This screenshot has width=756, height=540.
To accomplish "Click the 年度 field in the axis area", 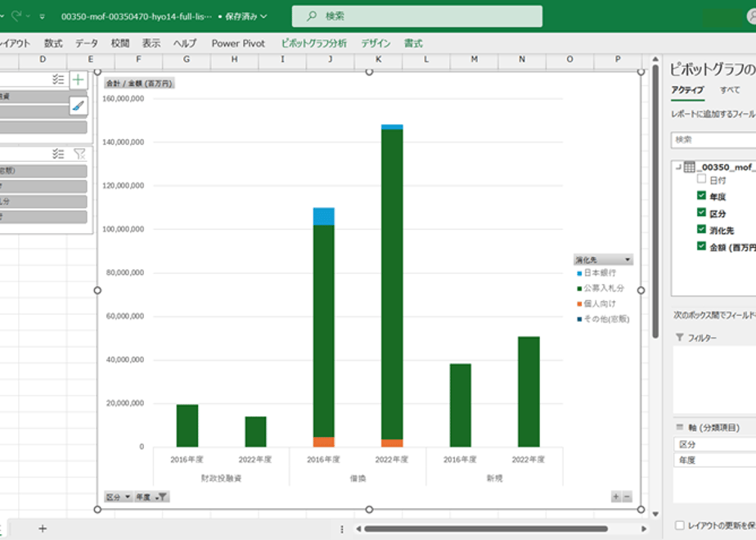I will [715, 461].
